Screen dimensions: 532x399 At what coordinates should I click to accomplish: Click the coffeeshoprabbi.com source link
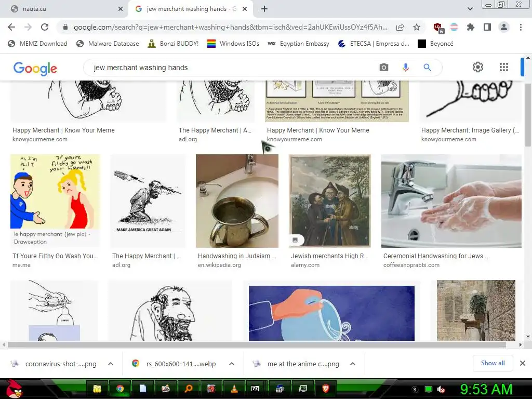[x=411, y=265]
